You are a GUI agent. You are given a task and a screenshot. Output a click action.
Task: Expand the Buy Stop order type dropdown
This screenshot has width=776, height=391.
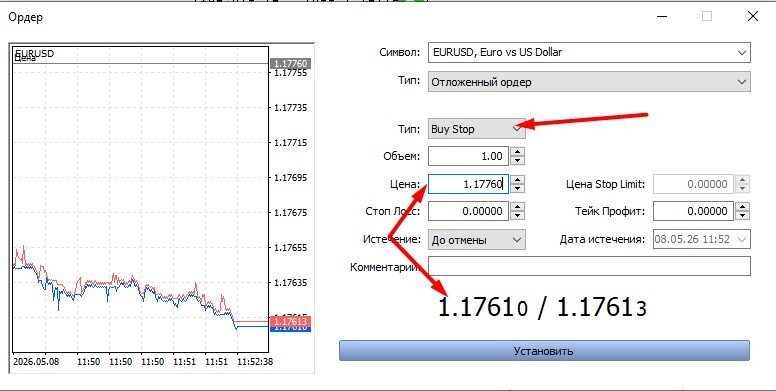(x=477, y=129)
